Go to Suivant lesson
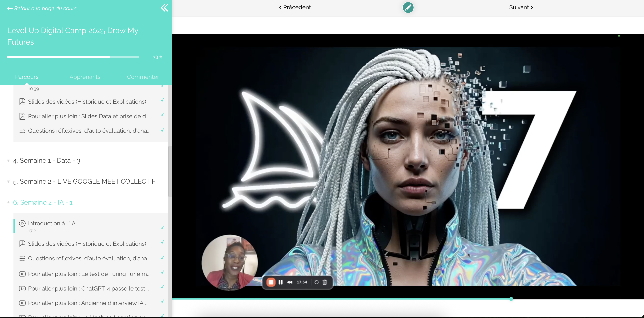Screen dimensions: 644x318 (521, 7)
